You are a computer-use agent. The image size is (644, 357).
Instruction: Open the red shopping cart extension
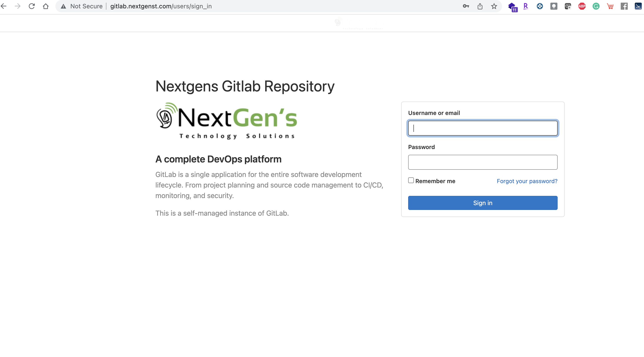[610, 6]
